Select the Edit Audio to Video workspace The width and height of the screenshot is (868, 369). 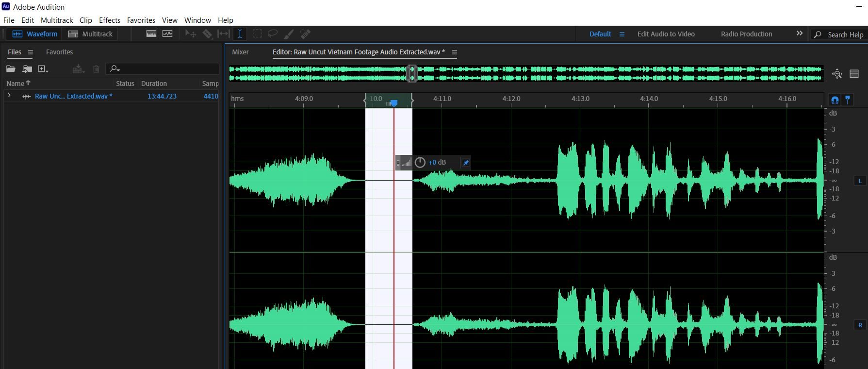(666, 34)
